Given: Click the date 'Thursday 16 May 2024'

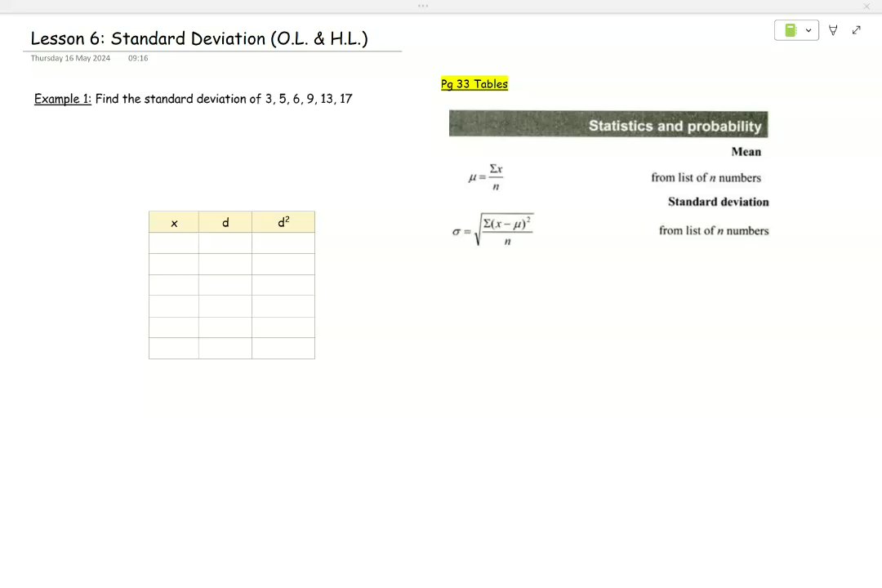Looking at the screenshot, I should (70, 58).
